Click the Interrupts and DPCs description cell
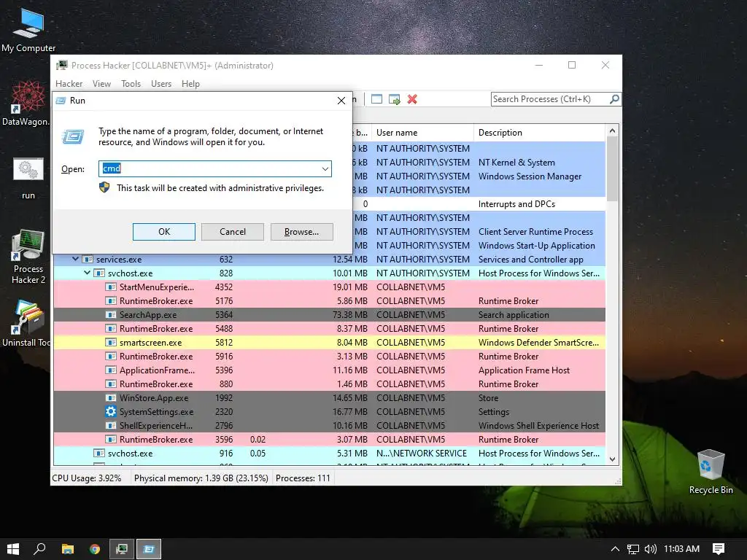The height and width of the screenshot is (560, 747). (x=517, y=204)
